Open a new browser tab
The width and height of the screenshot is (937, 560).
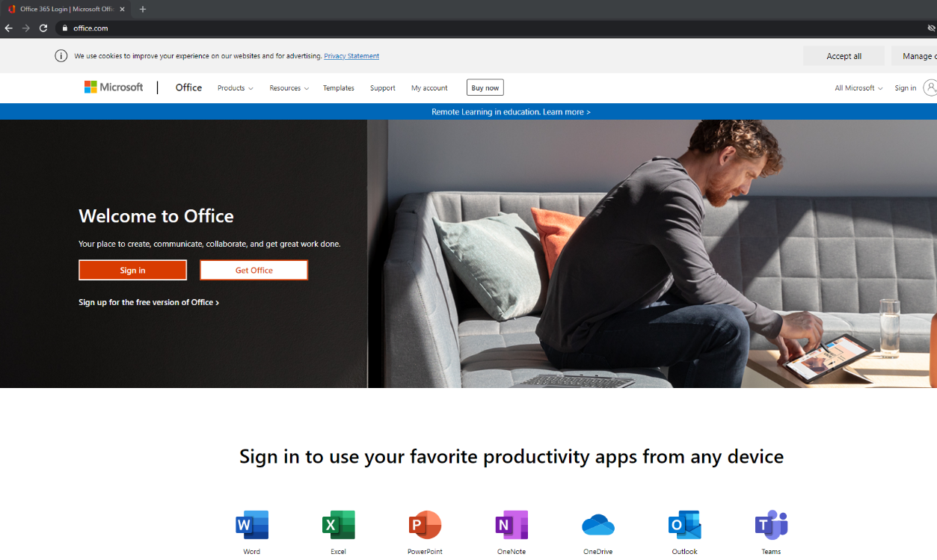click(143, 9)
